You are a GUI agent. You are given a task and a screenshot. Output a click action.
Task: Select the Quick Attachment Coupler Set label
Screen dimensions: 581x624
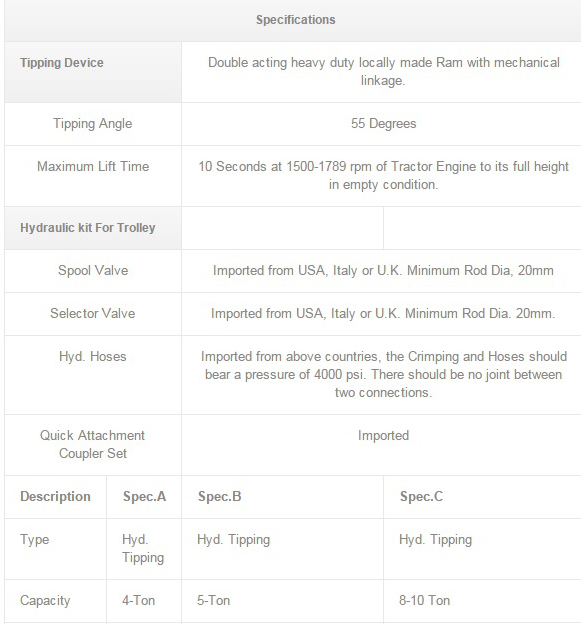(93, 445)
